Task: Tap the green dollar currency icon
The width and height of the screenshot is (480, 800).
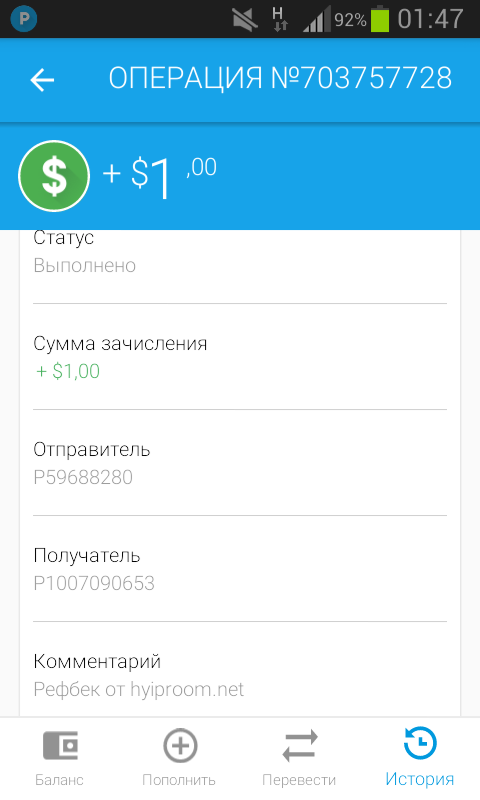Action: [54, 176]
